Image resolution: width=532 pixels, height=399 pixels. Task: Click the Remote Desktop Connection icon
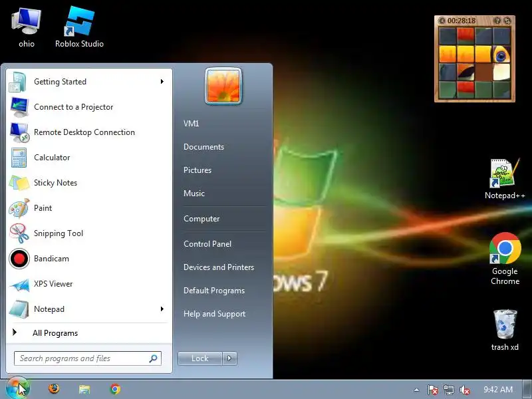pos(19,132)
